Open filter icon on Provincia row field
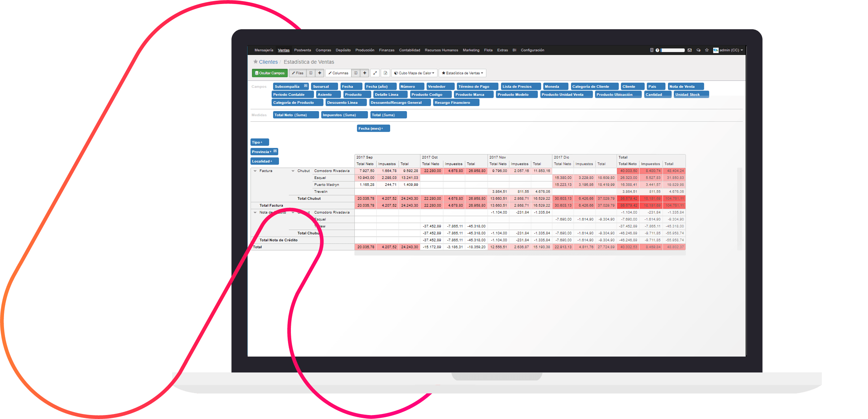The image size is (868, 419). (275, 151)
